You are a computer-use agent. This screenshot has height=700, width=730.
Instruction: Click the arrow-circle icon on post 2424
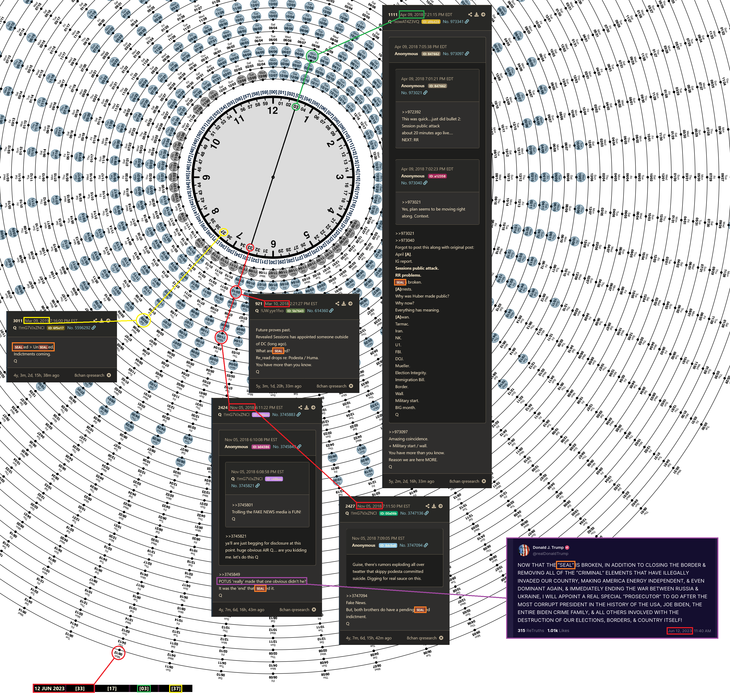coord(313,408)
